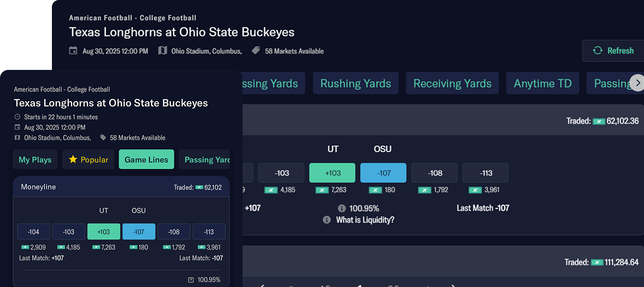Select blue -107 OSU odds in the wide panel

(383, 173)
